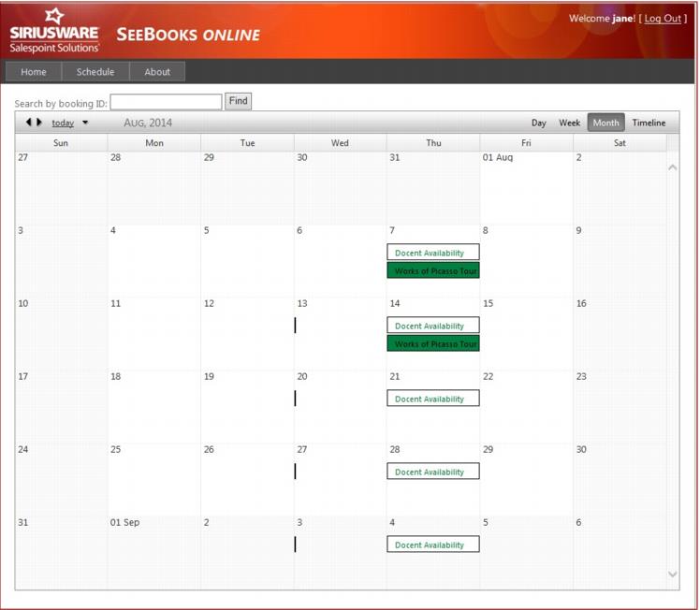
Task: Open the Home menu item
Action: click(x=34, y=72)
